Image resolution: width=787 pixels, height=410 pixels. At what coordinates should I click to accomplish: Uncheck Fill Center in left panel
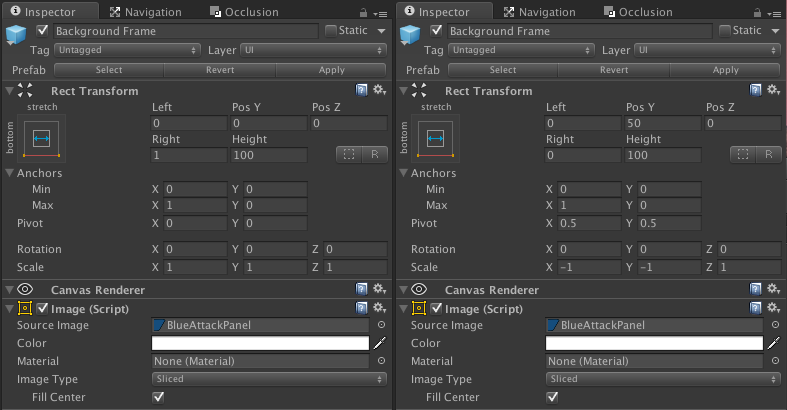click(x=159, y=397)
